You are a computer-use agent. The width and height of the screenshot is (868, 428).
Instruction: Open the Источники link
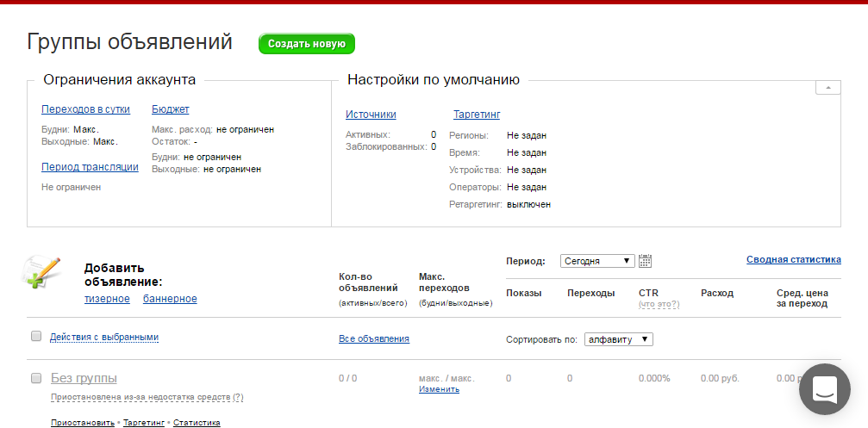(x=371, y=115)
